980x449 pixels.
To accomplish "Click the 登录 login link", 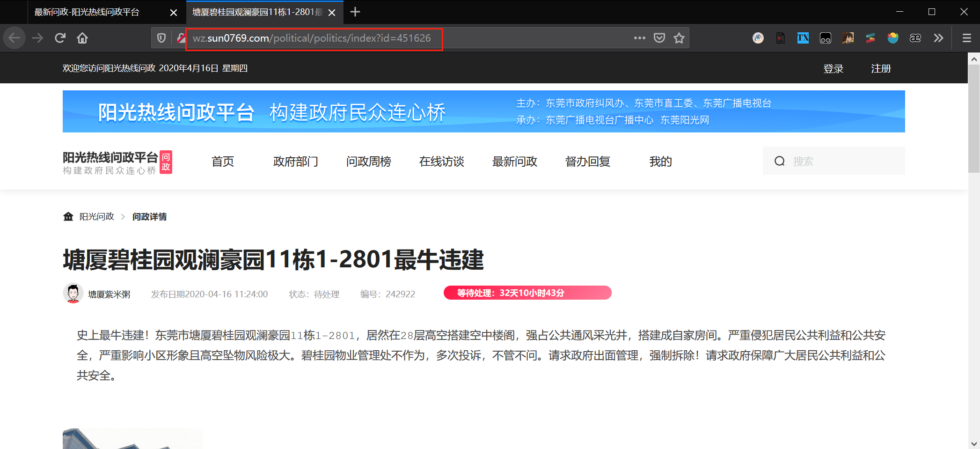I will 833,68.
